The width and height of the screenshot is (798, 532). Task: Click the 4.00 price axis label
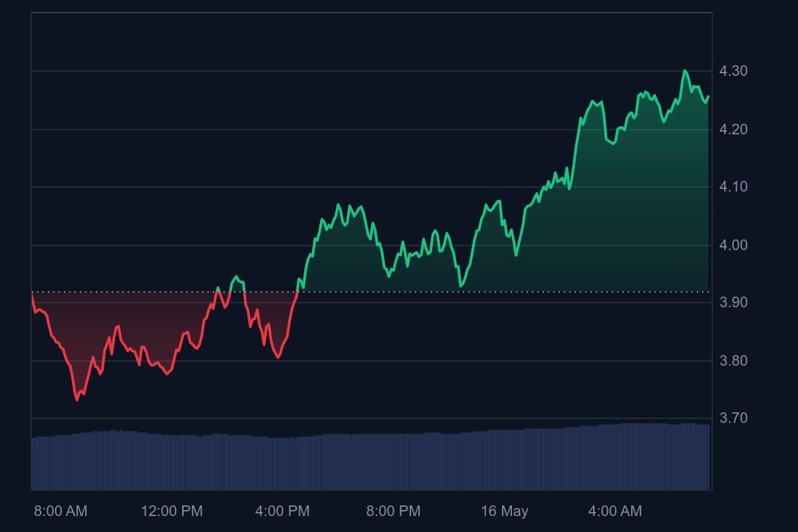pyautogui.click(x=733, y=245)
